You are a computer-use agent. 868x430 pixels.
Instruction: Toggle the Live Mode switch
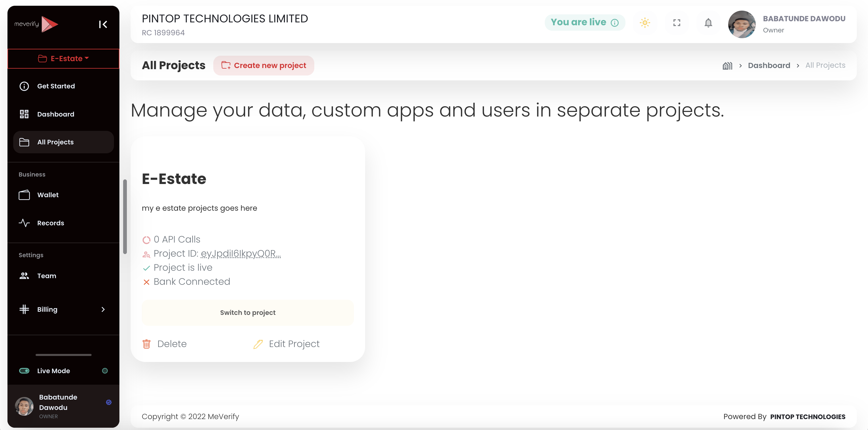pyautogui.click(x=24, y=371)
